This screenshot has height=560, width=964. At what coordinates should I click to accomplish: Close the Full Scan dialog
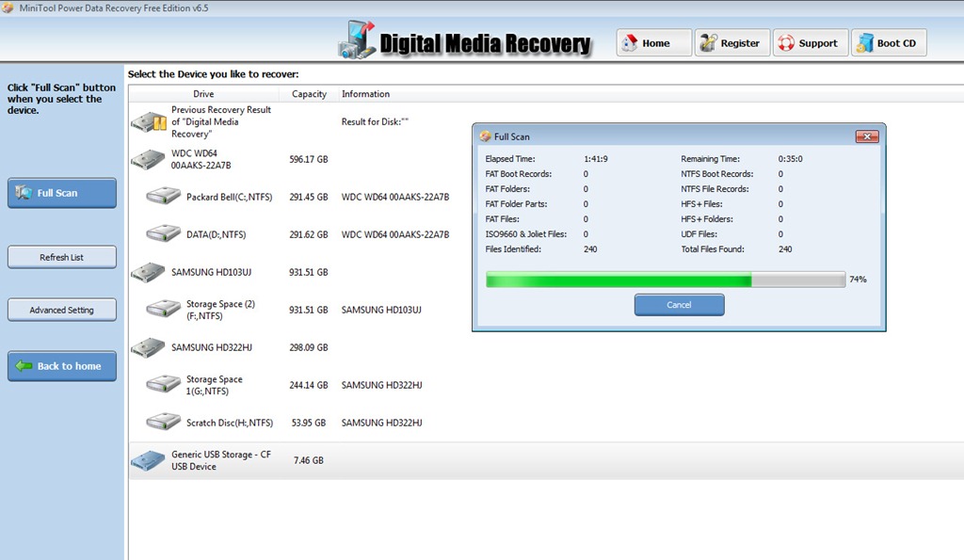(x=867, y=136)
